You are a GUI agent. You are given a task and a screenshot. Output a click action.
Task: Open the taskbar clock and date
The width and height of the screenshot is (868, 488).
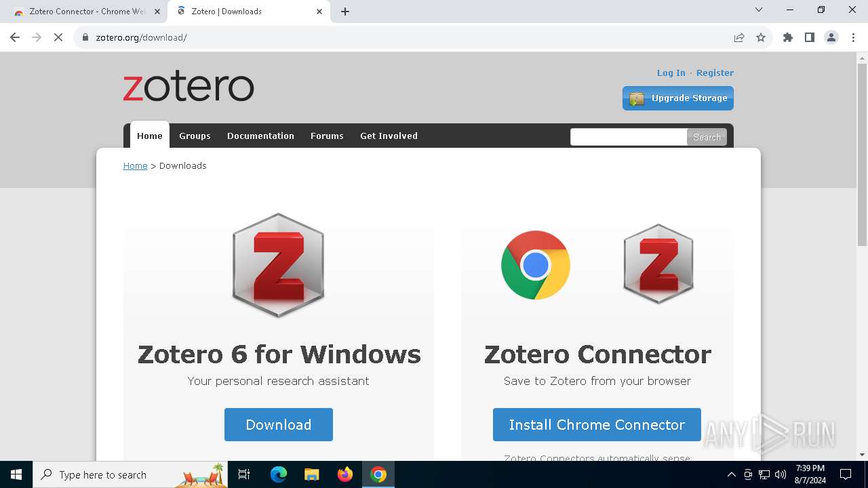pyautogui.click(x=810, y=474)
